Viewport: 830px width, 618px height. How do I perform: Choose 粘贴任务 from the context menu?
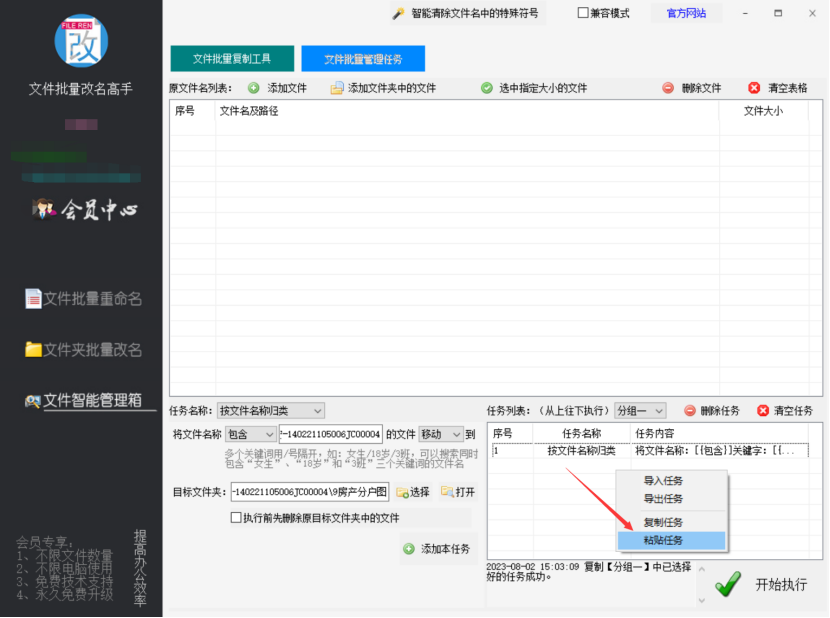coord(664,540)
